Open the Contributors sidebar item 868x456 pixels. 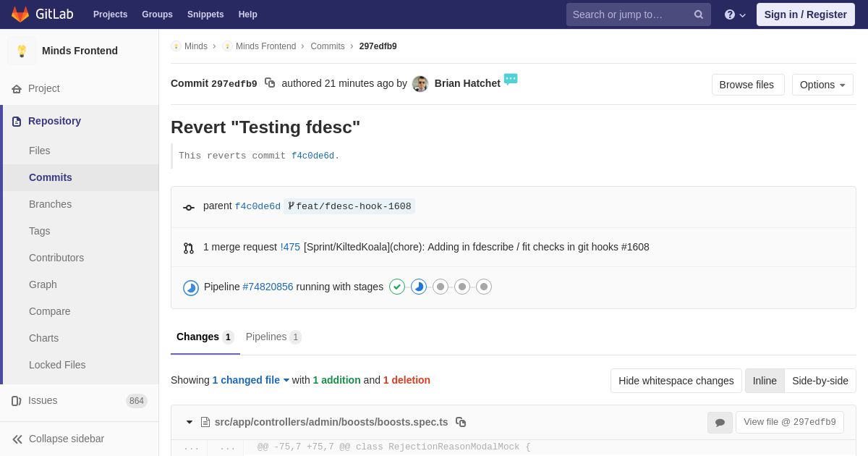click(x=81, y=258)
